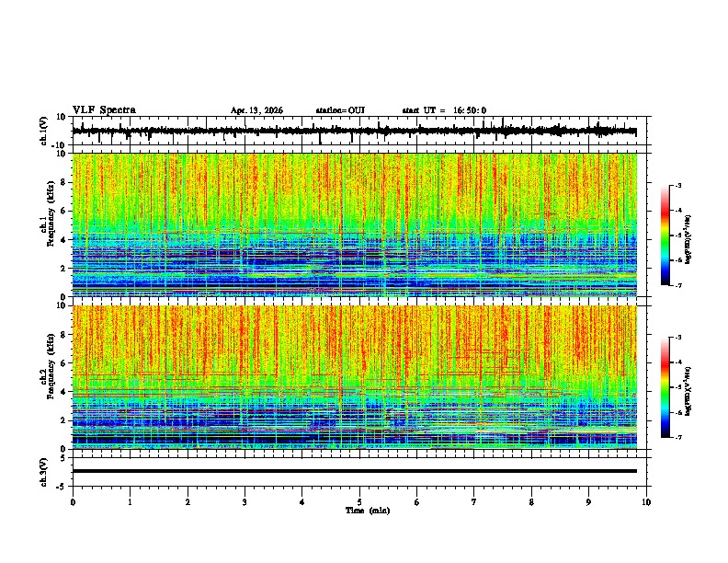The height and width of the screenshot is (563, 728).
Task: Select the "start UT = 16:50:0" text
Action: 444,110
